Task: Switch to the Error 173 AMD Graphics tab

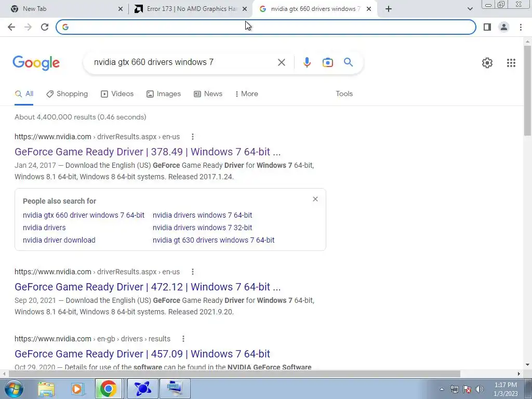Action: click(190, 9)
